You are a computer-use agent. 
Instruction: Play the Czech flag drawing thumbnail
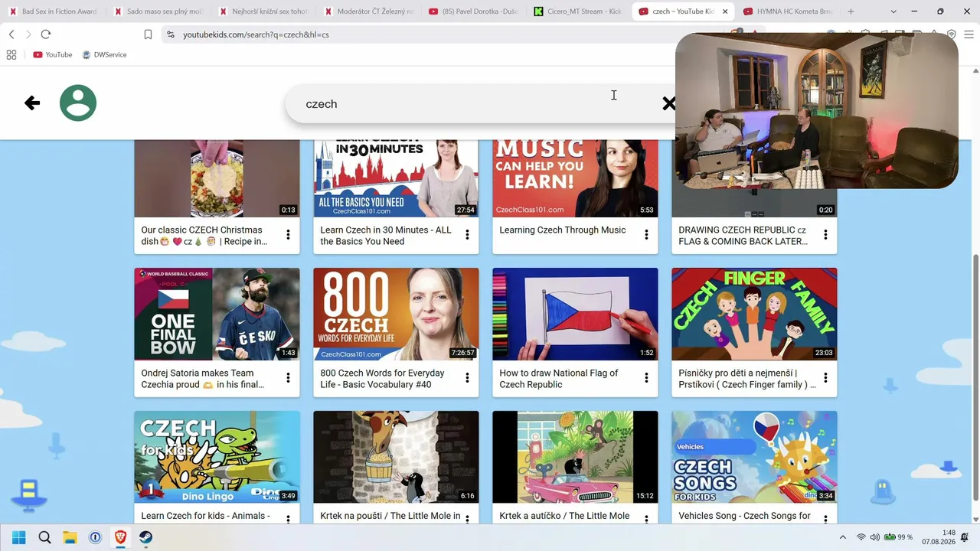tap(575, 314)
